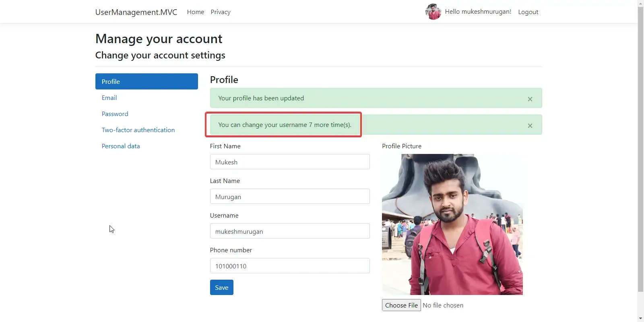Click the UserManagement.MVC brand link
This screenshot has height=322, width=644.
pyautogui.click(x=136, y=12)
